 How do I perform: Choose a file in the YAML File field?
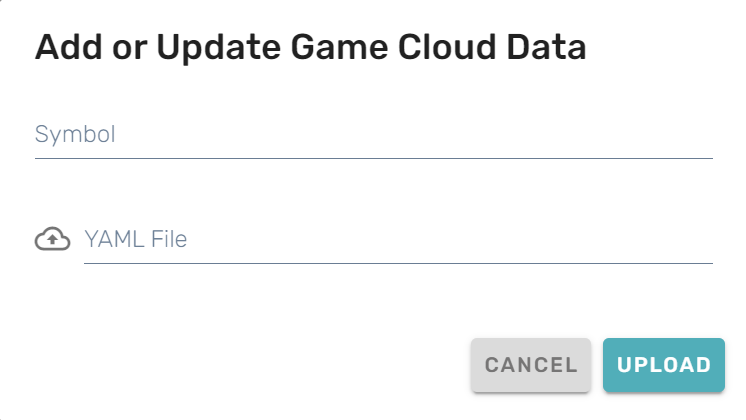click(x=398, y=240)
